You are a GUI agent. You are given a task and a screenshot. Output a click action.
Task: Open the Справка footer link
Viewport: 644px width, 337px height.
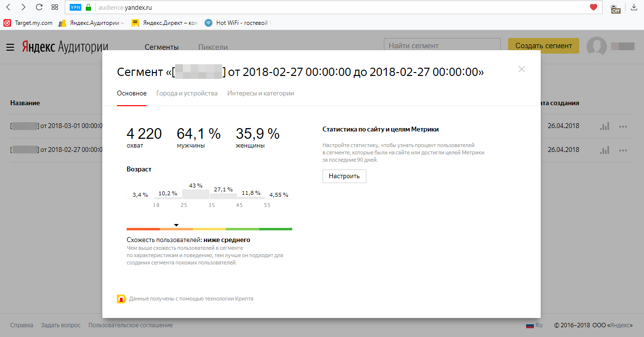(22, 325)
